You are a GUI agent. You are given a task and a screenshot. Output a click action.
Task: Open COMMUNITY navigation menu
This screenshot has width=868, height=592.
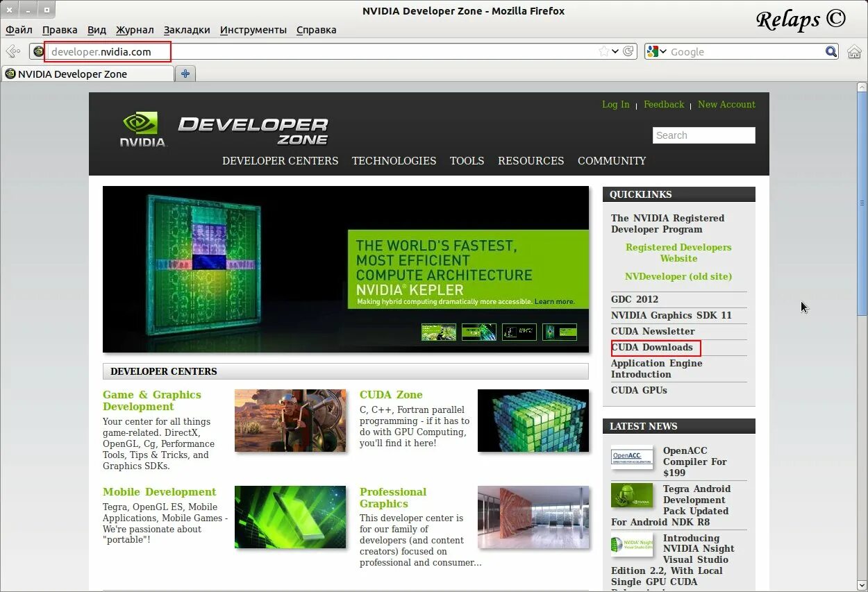point(612,160)
